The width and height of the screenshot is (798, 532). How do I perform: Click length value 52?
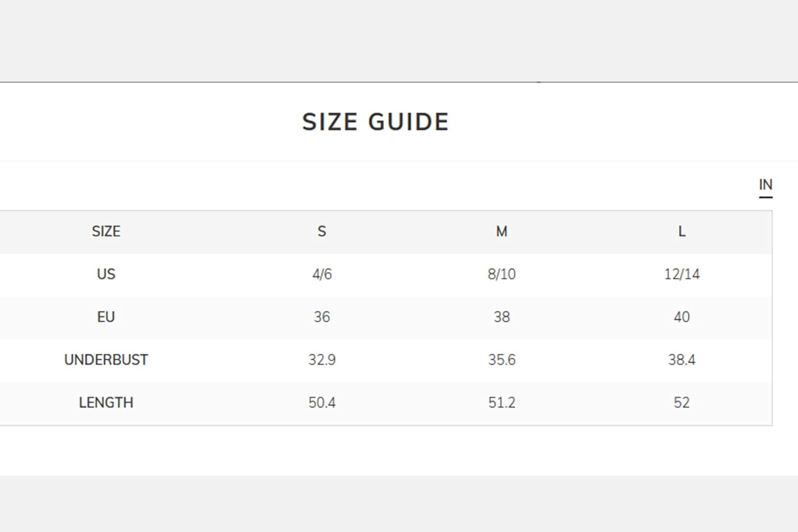pos(682,403)
